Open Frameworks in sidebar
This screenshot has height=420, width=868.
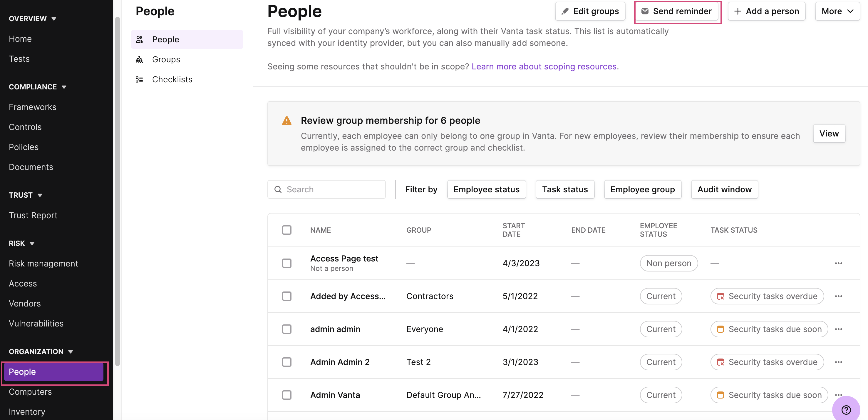click(33, 107)
